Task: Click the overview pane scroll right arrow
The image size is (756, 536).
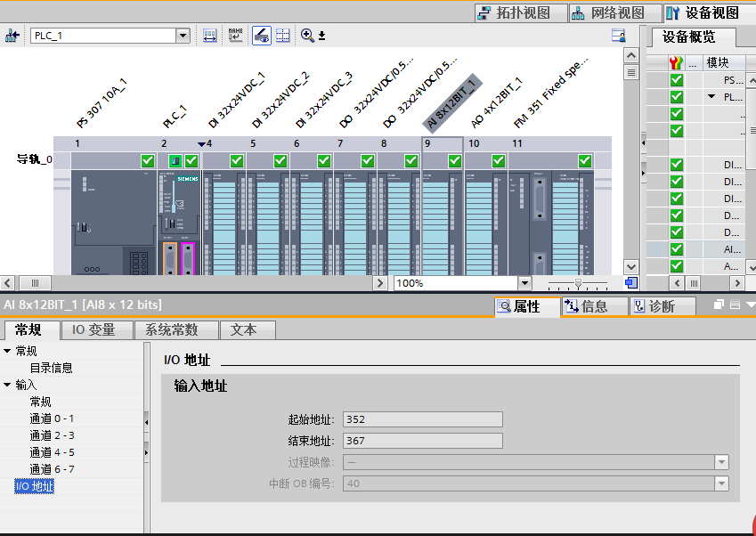Action: [737, 283]
